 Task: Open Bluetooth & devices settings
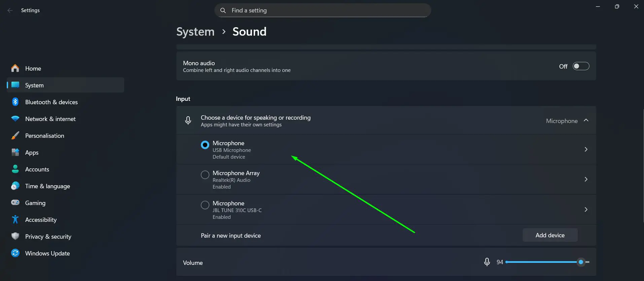click(51, 102)
